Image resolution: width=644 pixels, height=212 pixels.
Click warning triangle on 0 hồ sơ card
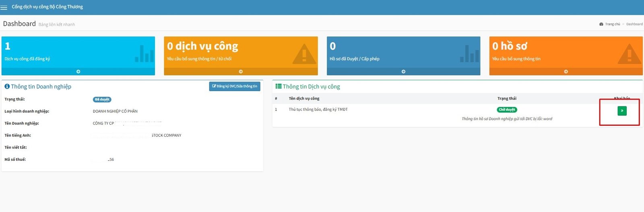tap(629, 54)
